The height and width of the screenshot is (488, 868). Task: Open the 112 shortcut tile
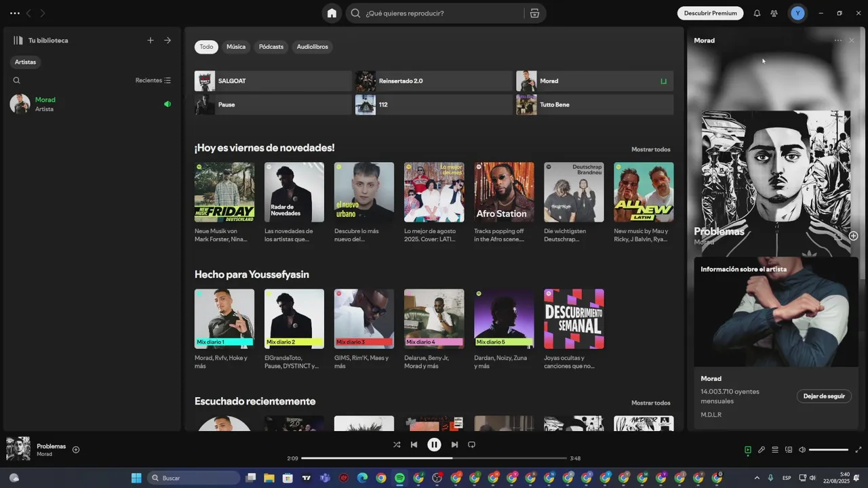[x=433, y=104]
